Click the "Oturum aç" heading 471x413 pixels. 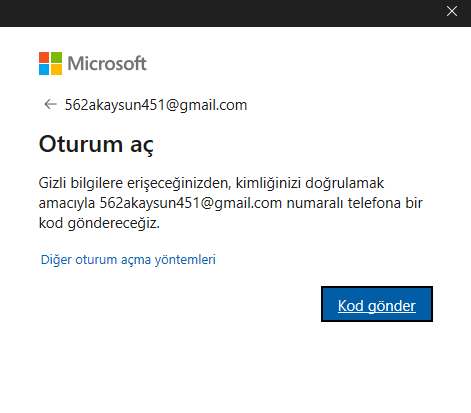point(96,145)
